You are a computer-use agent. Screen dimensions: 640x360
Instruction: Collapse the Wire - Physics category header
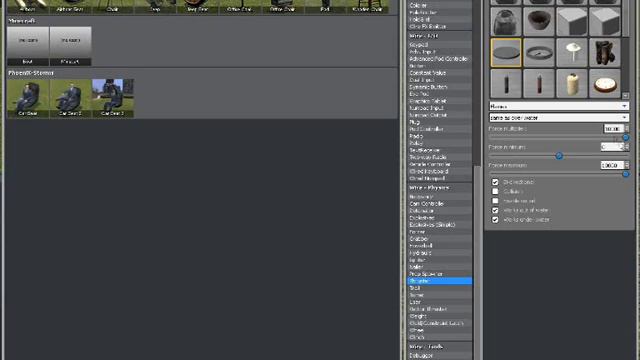click(440, 188)
